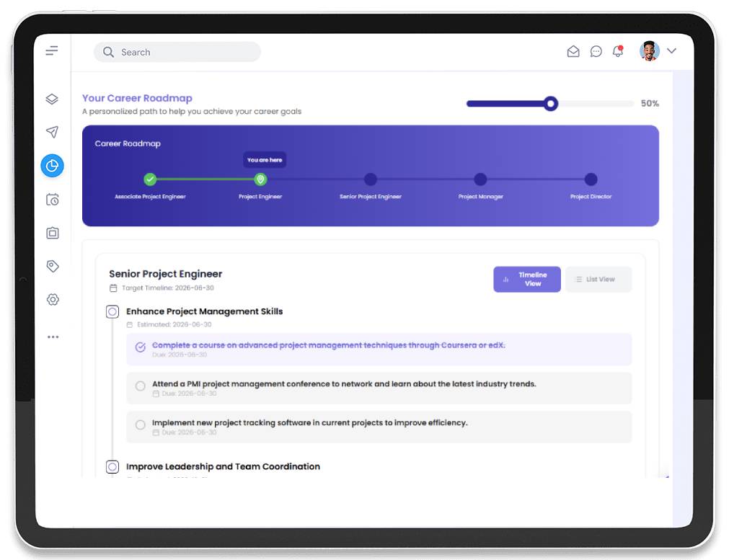
Task: Switch to Timeline View
Action: (526, 280)
